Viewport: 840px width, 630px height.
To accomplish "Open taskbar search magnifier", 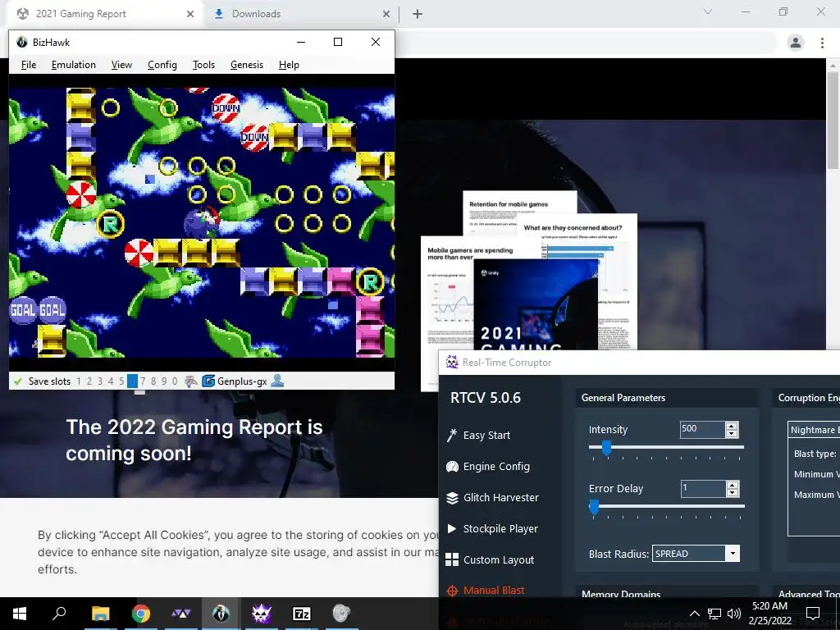I will click(x=59, y=614).
